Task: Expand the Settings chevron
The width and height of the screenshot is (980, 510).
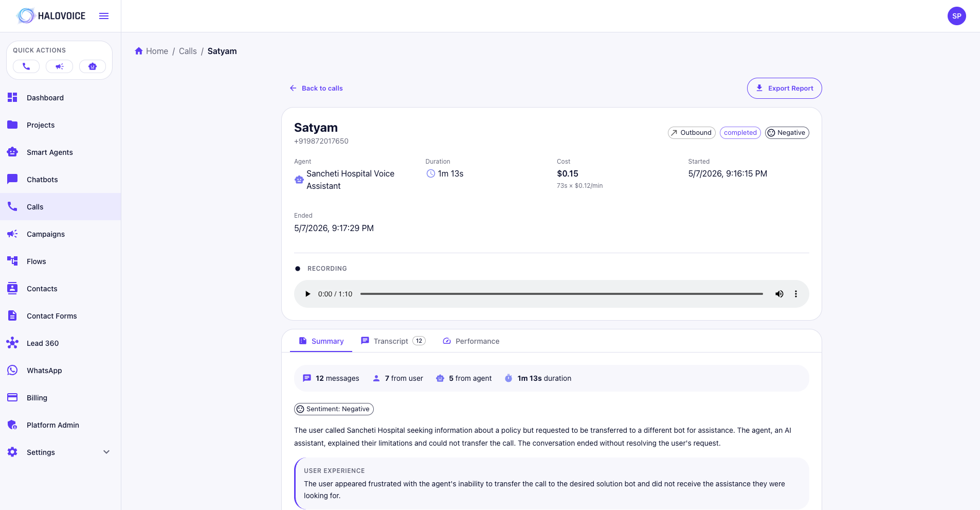Action: (x=106, y=452)
